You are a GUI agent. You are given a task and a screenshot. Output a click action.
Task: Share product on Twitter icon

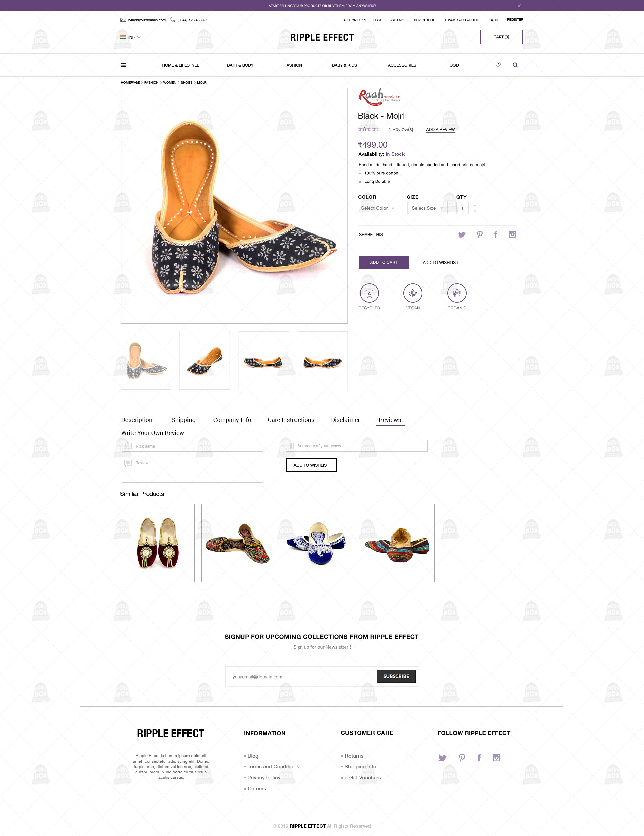[462, 234]
